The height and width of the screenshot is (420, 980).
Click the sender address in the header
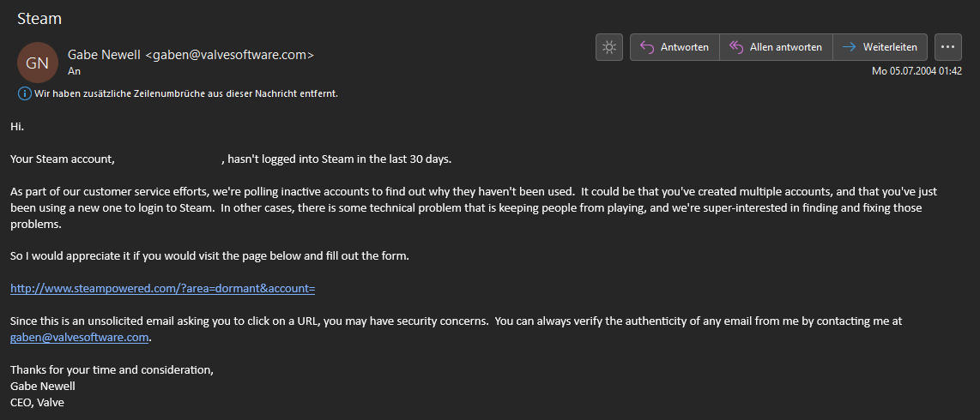[x=230, y=55]
